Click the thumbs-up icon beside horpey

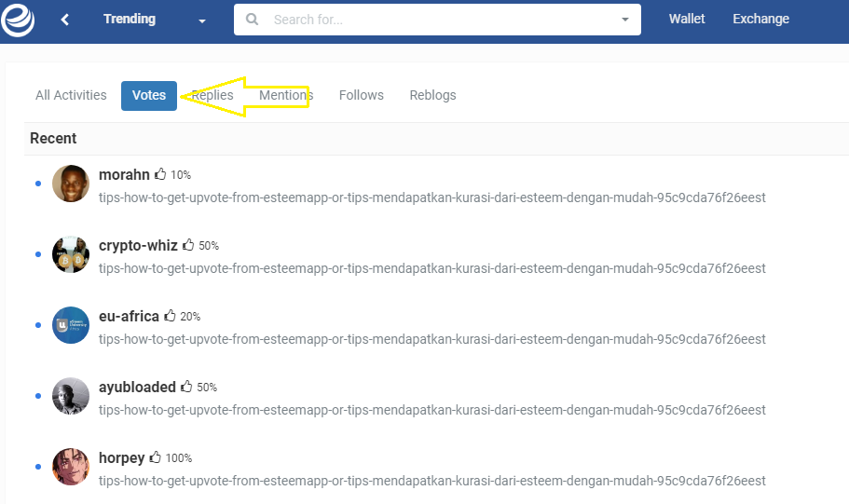click(x=156, y=456)
